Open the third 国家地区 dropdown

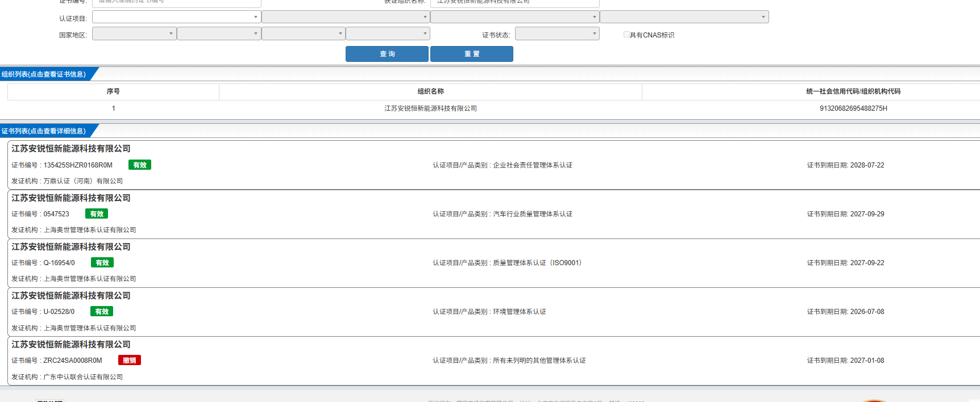pos(304,33)
